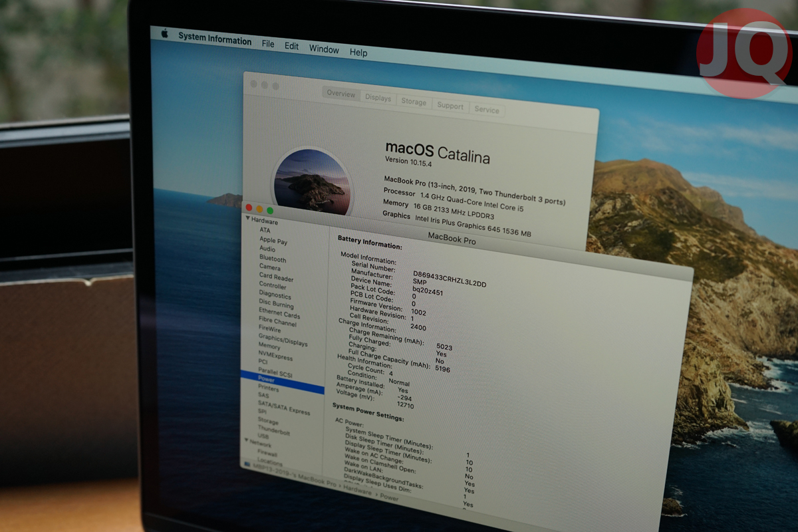Select Graphics/Displays in the sidebar
Viewport: 798px width, 532px height.
(x=283, y=340)
